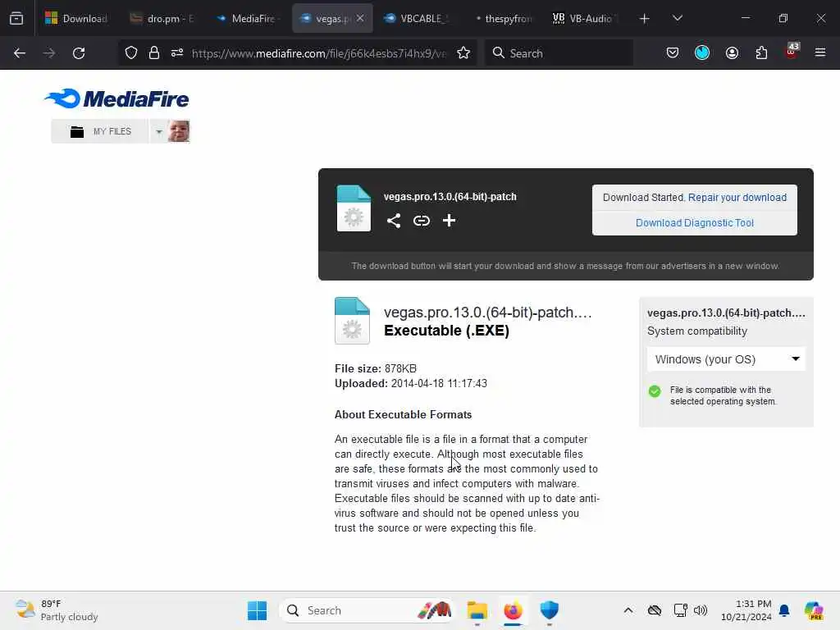Click the MediaFire URL address bar

coord(318,53)
